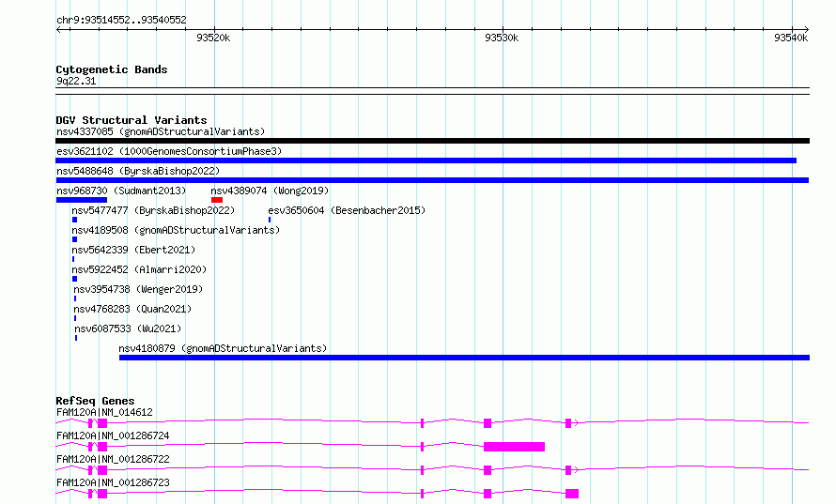Click the last magenta exon of NM_001286723
The height and width of the screenshot is (504, 836).
point(572,494)
